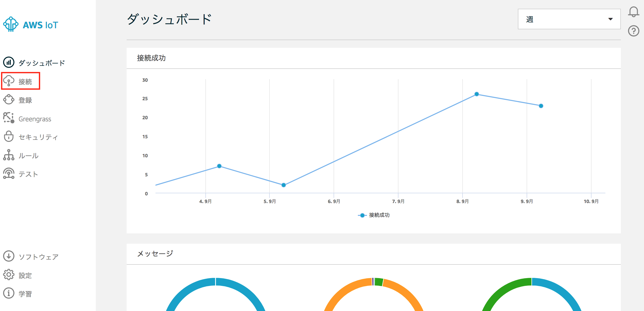Open the 登録 sidebar menu

(x=25, y=100)
